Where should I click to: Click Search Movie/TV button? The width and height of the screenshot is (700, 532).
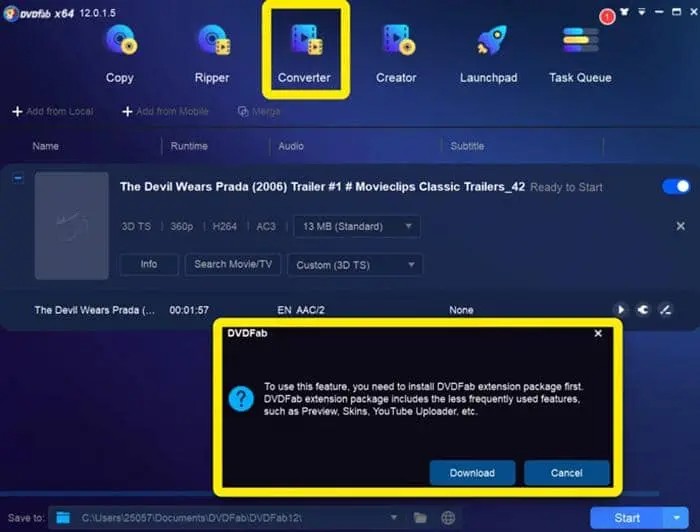(x=233, y=264)
